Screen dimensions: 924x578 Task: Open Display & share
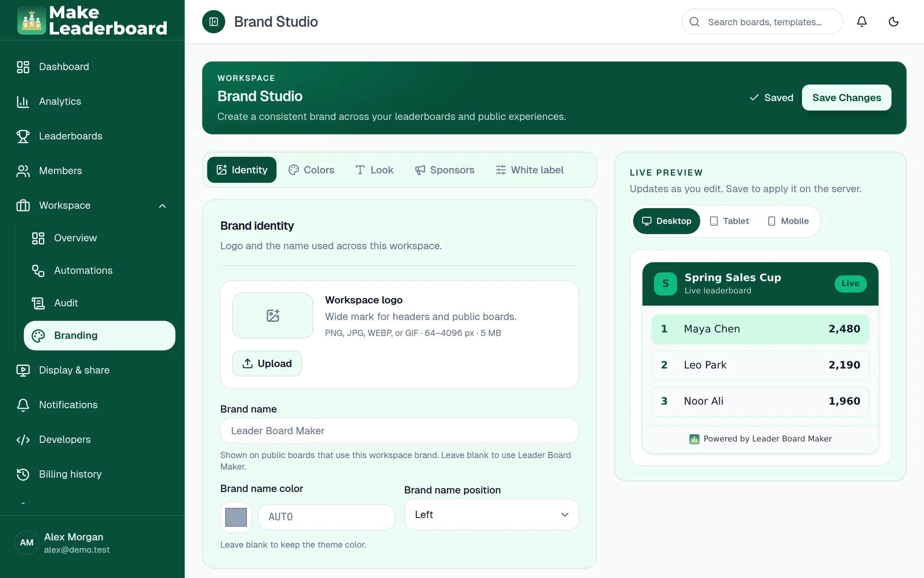point(92,370)
